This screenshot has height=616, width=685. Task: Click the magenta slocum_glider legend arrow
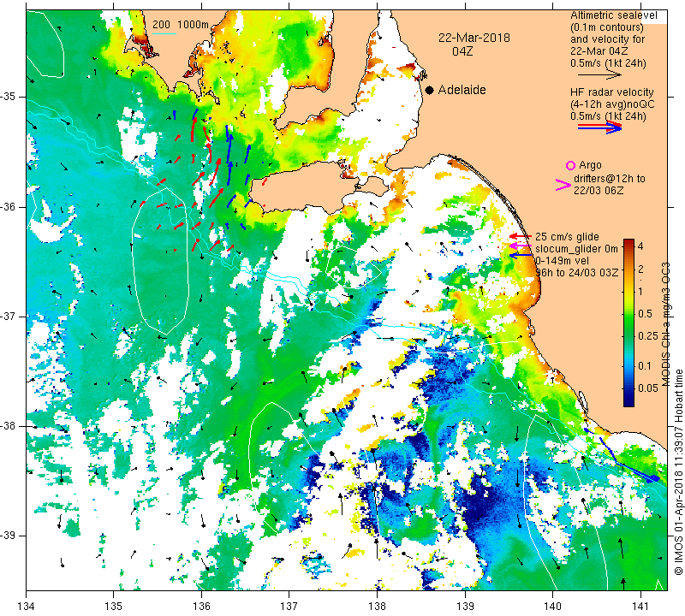tap(521, 246)
